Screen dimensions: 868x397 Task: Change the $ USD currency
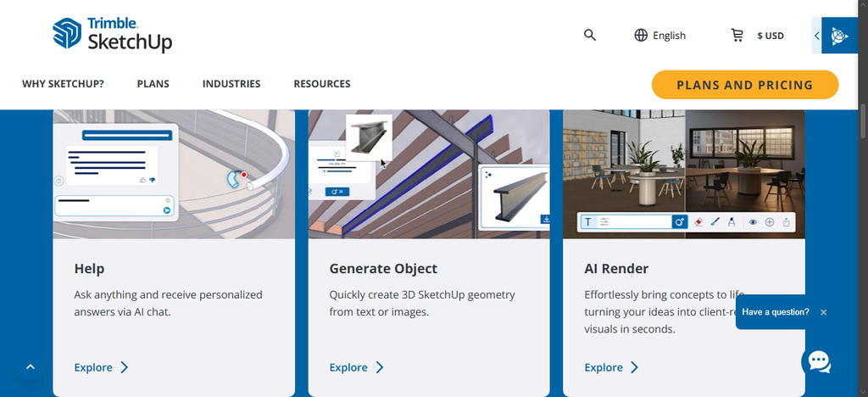[771, 36]
